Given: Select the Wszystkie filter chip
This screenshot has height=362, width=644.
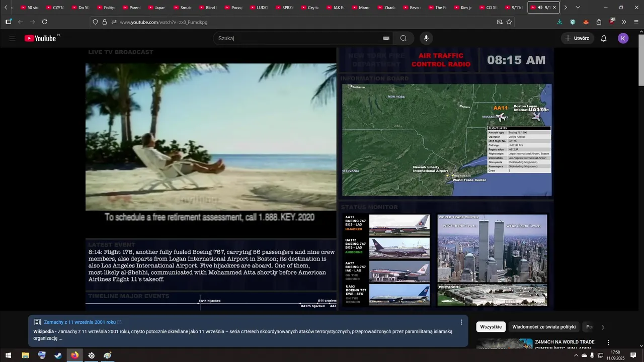Looking at the screenshot, I should coord(491,327).
